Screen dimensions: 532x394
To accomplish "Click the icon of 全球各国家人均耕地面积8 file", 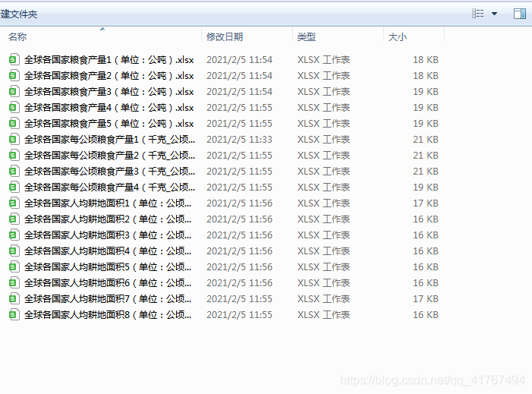I will [14, 315].
